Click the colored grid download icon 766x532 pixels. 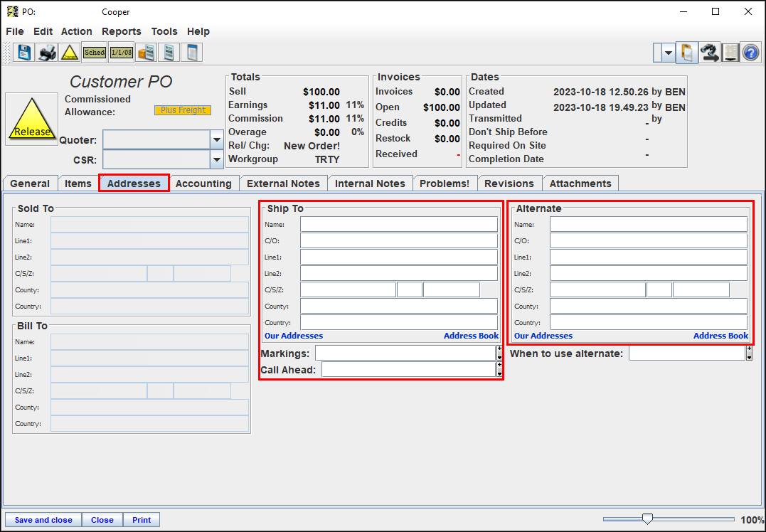[730, 52]
